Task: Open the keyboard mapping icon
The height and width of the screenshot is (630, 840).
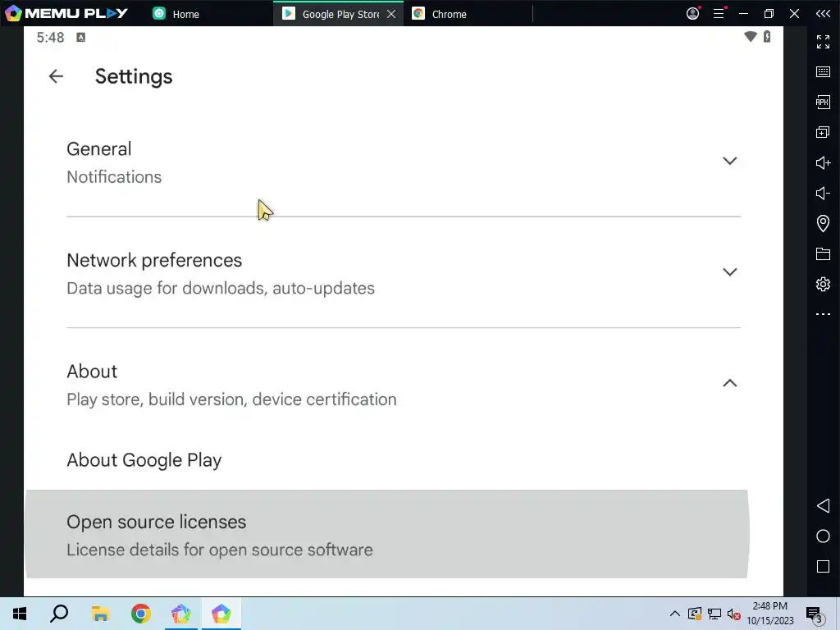Action: [823, 72]
